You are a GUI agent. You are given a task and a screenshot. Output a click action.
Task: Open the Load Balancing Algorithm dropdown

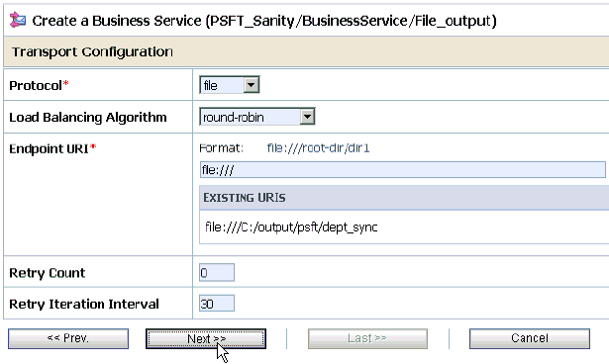pos(257,117)
